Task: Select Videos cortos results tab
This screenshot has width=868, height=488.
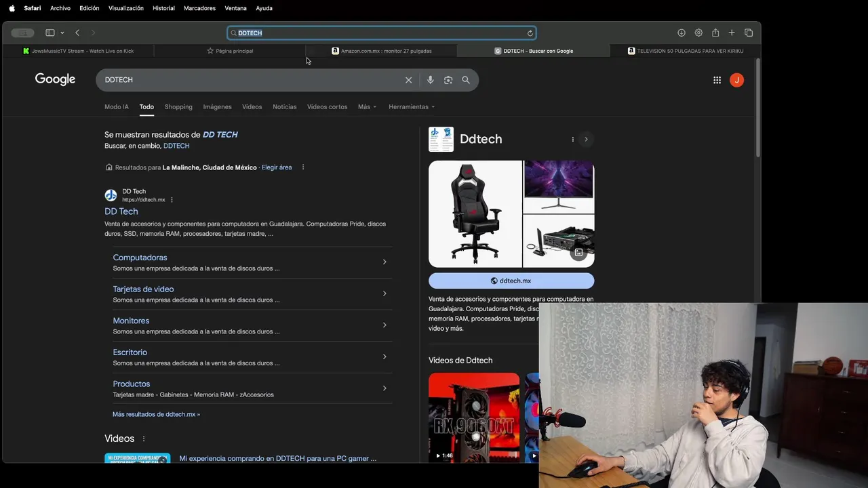Action: click(x=327, y=106)
